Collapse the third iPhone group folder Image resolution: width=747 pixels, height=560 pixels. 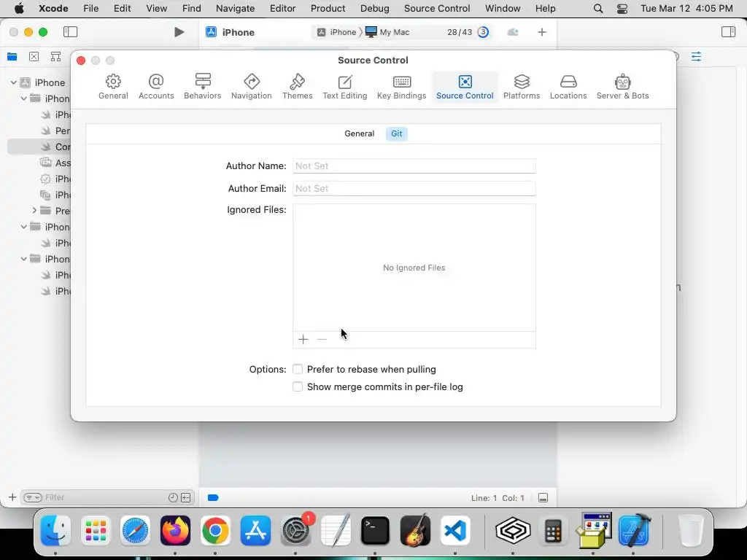coord(23,259)
